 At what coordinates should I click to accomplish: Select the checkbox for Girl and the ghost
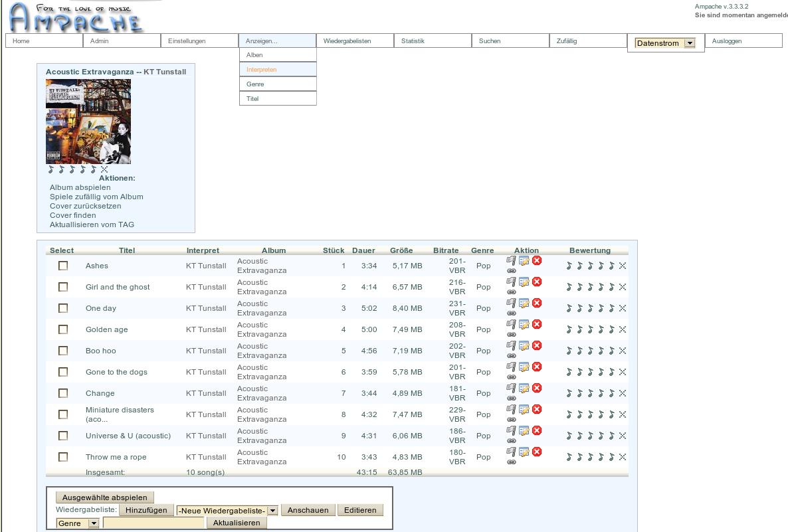pos(63,287)
